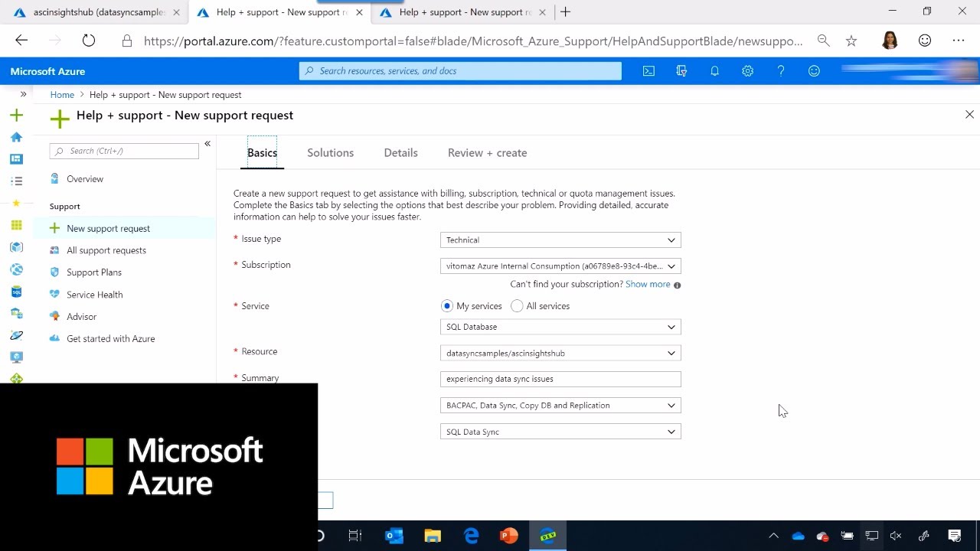Open browser Settings and more menu
Viewport: 980px width, 551px height.
[x=959, y=41]
